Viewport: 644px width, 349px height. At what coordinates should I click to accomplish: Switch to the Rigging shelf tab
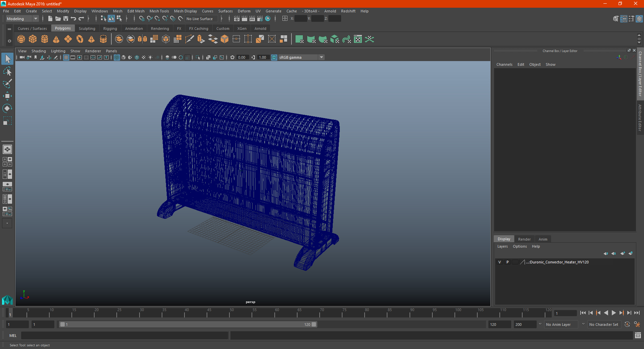(110, 29)
